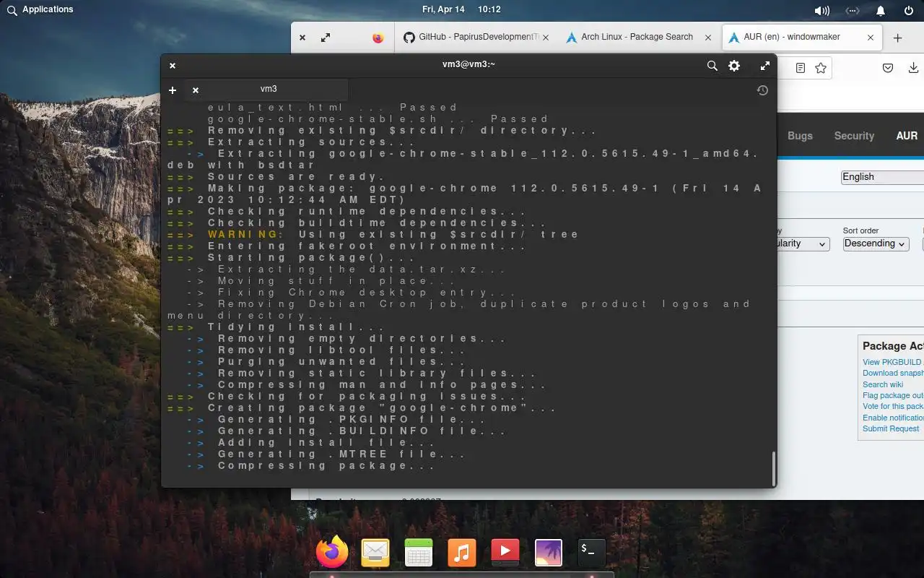Open AUR in Arch navigation
The width and height of the screenshot is (924, 578).
tap(907, 136)
